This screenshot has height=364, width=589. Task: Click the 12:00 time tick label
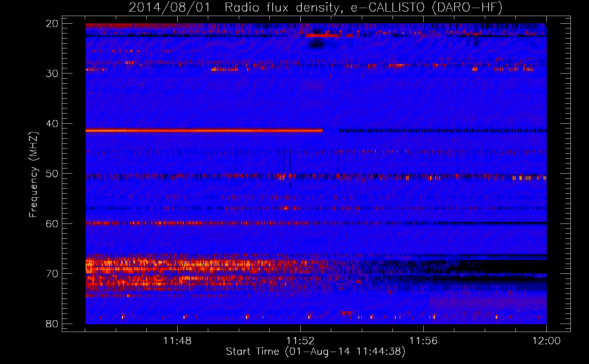click(546, 341)
